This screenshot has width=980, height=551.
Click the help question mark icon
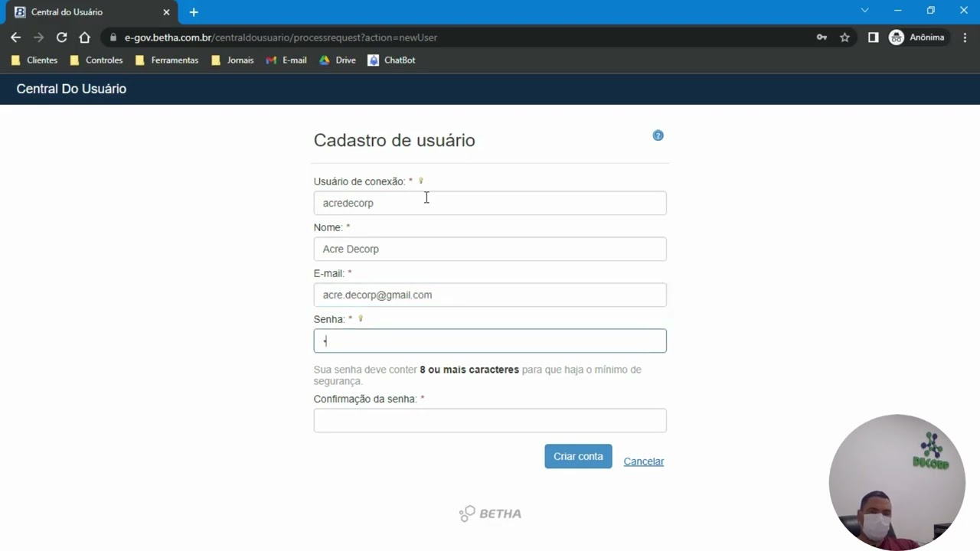pyautogui.click(x=658, y=135)
